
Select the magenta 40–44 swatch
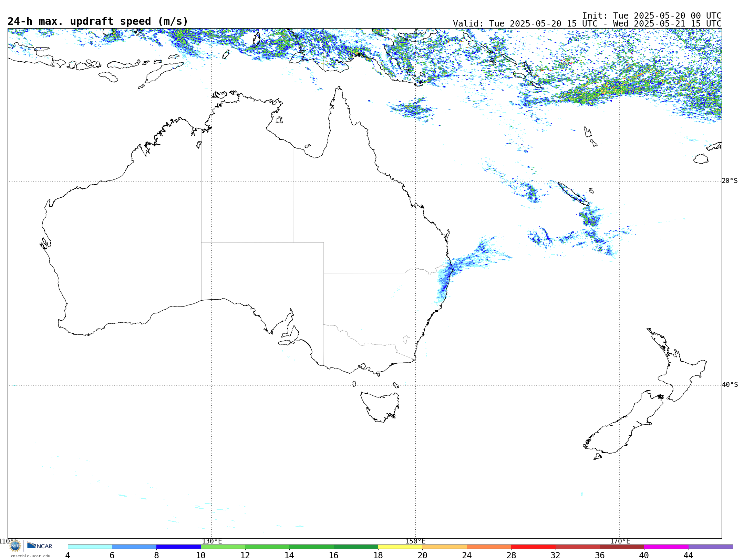(x=666, y=547)
